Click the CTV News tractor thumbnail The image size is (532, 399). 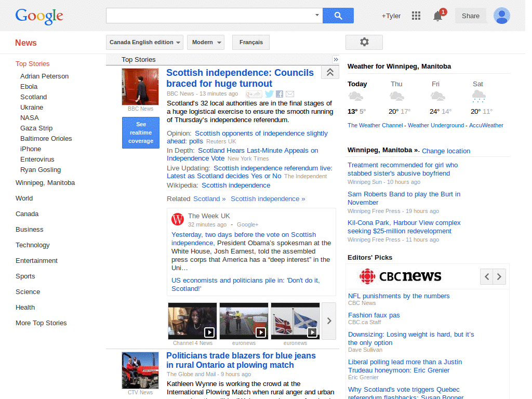click(x=140, y=370)
